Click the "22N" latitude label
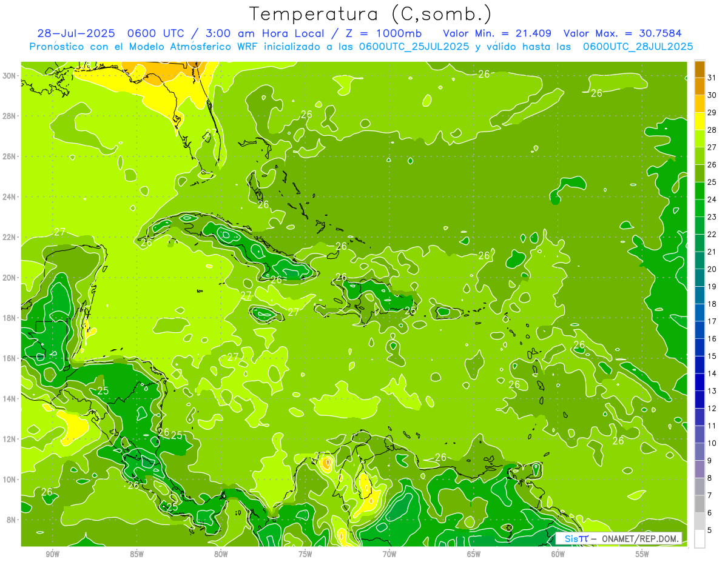The height and width of the screenshot is (562, 728). point(9,237)
